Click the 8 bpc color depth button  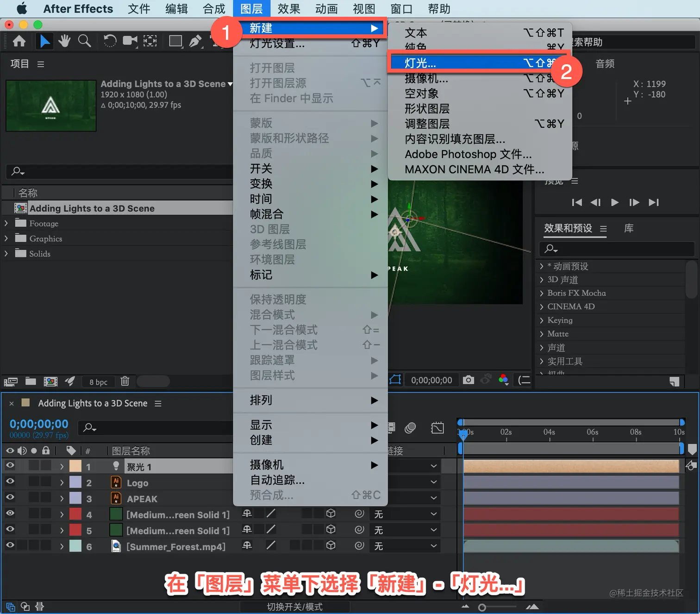(99, 382)
